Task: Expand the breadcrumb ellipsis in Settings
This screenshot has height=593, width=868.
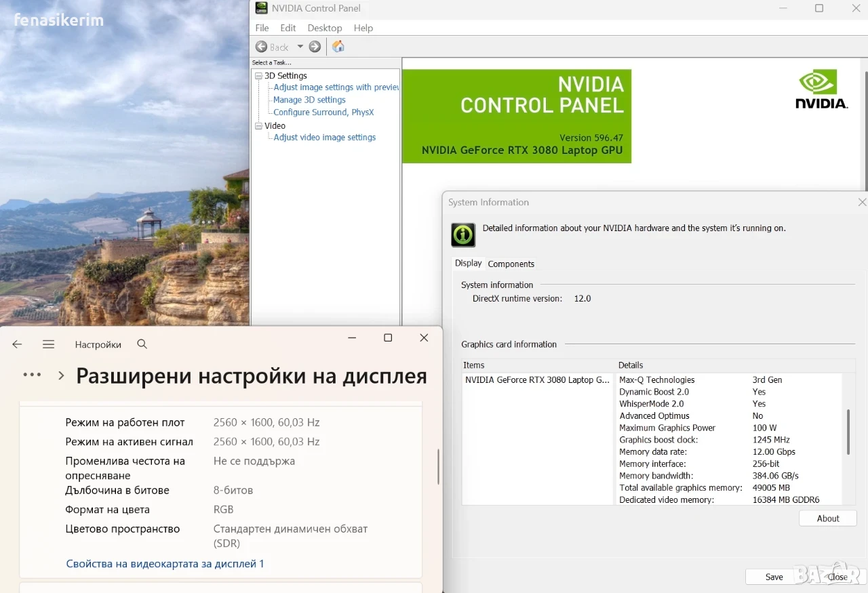Action: (32, 375)
